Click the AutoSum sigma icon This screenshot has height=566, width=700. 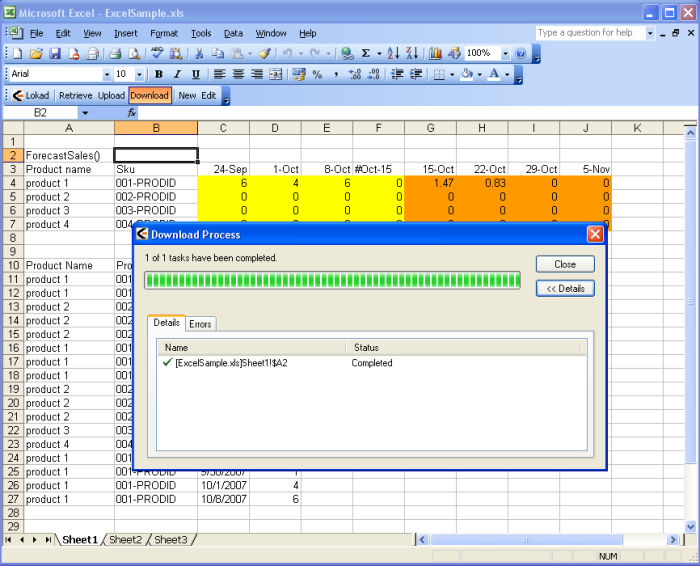pos(366,54)
